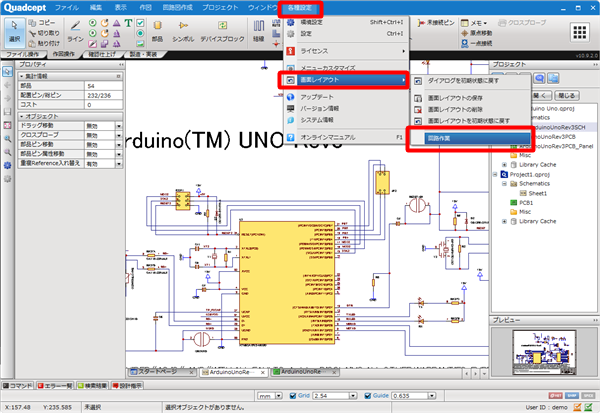Click the 切り取り cut scissors icon
The width and height of the screenshot is (600, 413).
coord(33,33)
